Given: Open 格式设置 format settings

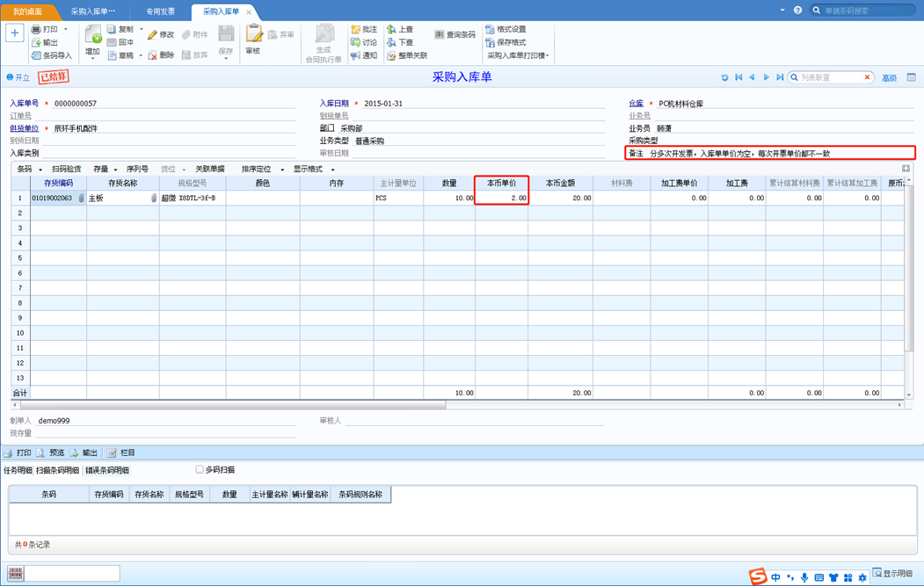Looking at the screenshot, I should (506, 29).
